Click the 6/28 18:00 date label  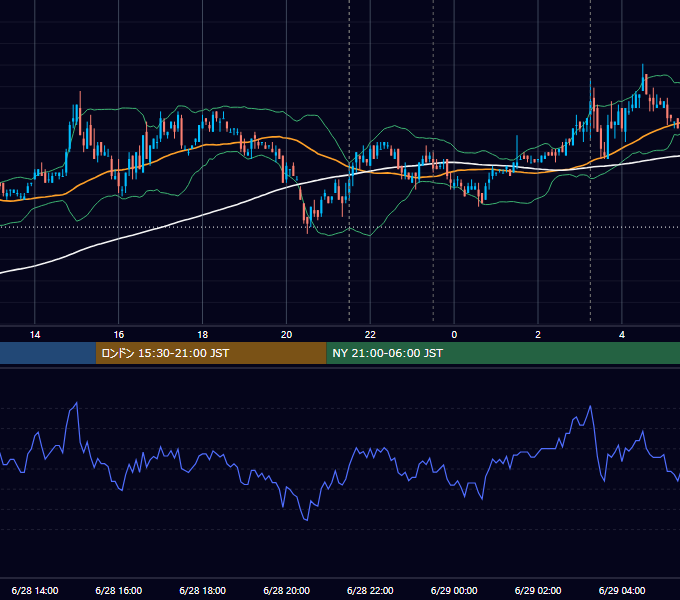pos(203,590)
